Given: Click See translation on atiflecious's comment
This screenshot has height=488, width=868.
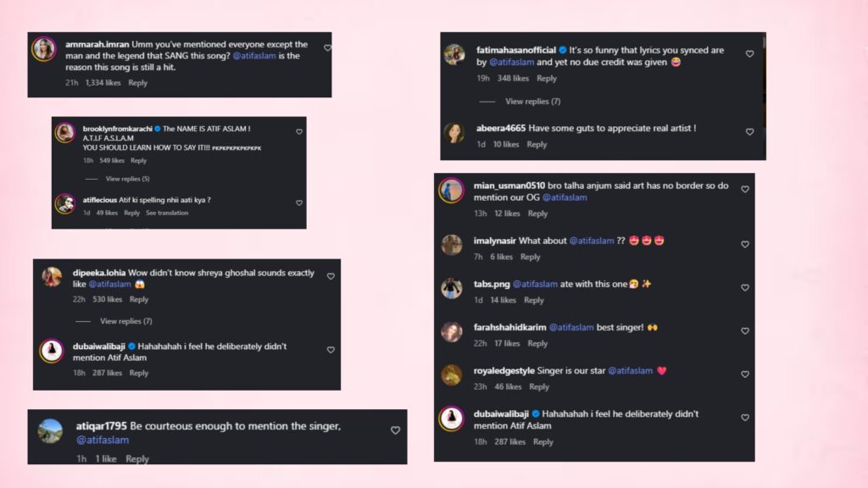Looking at the screenshot, I should coord(167,213).
